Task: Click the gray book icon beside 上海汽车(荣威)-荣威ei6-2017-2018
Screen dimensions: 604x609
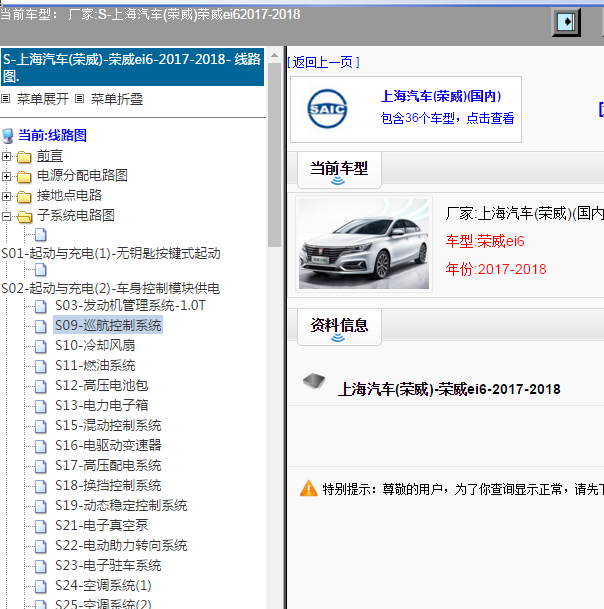Action: [314, 381]
